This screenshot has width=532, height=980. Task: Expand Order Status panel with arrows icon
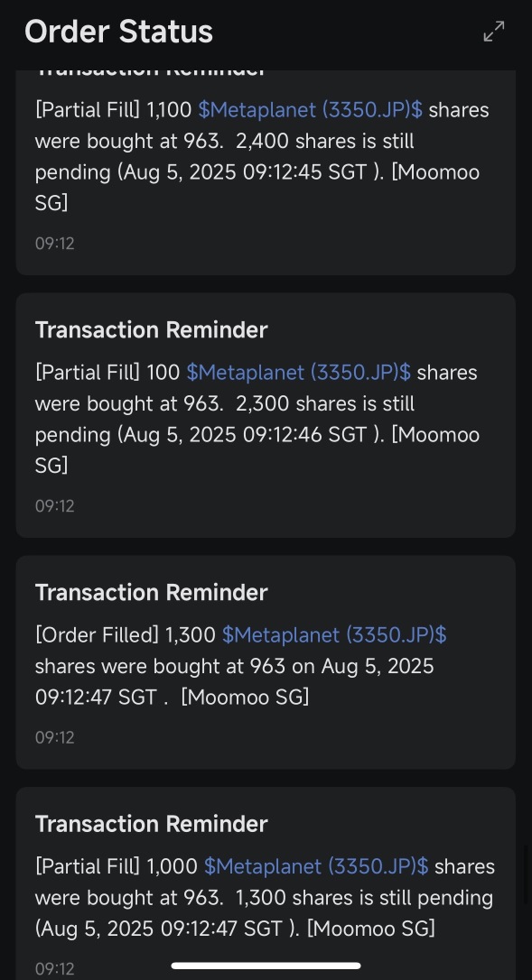[x=494, y=32]
